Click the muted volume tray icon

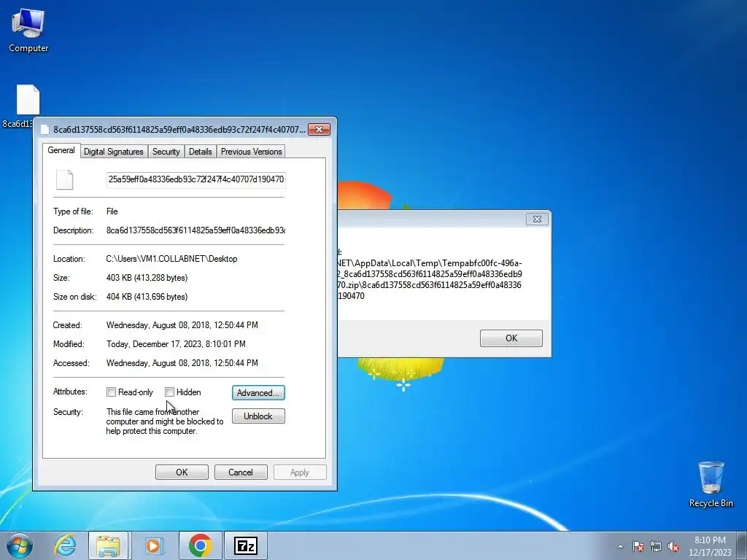pyautogui.click(x=673, y=546)
